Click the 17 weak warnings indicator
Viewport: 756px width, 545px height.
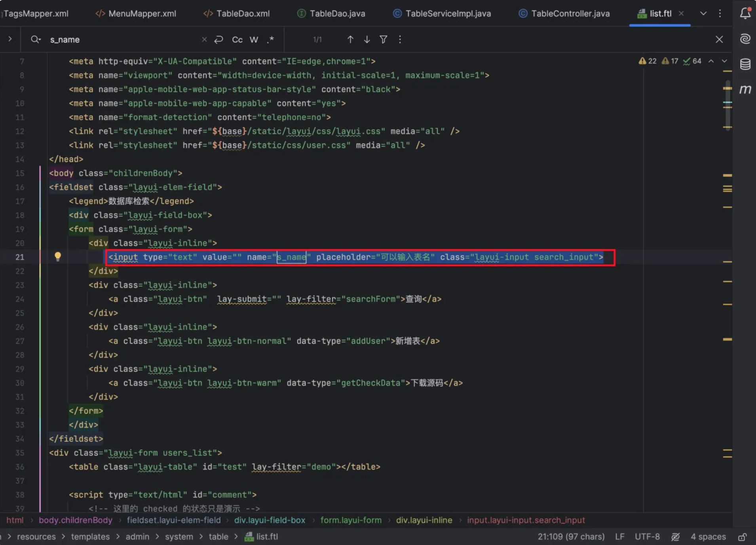670,61
